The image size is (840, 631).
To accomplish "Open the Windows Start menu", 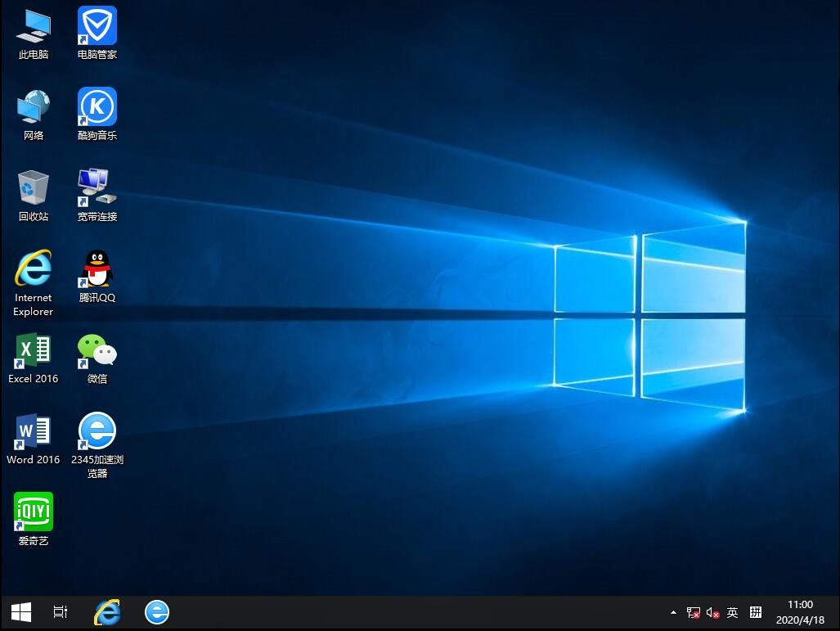I will 20,611.
